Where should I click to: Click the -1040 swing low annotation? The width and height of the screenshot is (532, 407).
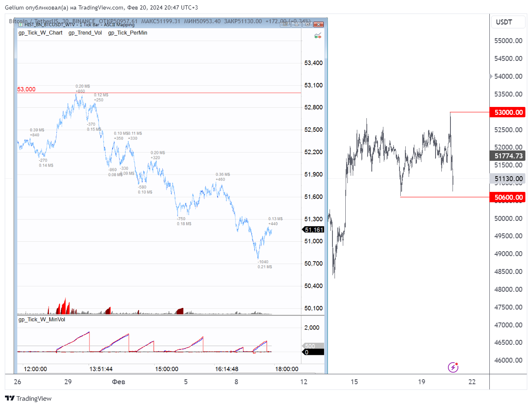click(263, 262)
